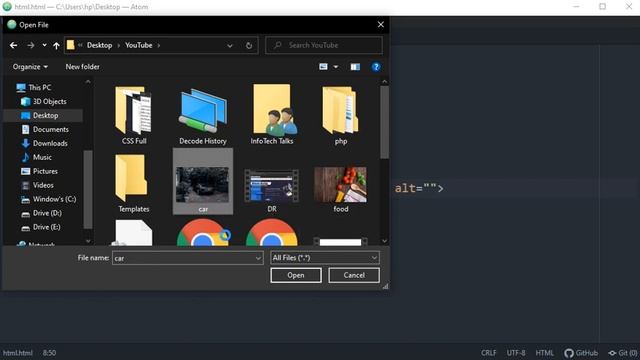640x360 pixels.
Task: Click YouTube in the address breadcrumb
Action: point(138,45)
